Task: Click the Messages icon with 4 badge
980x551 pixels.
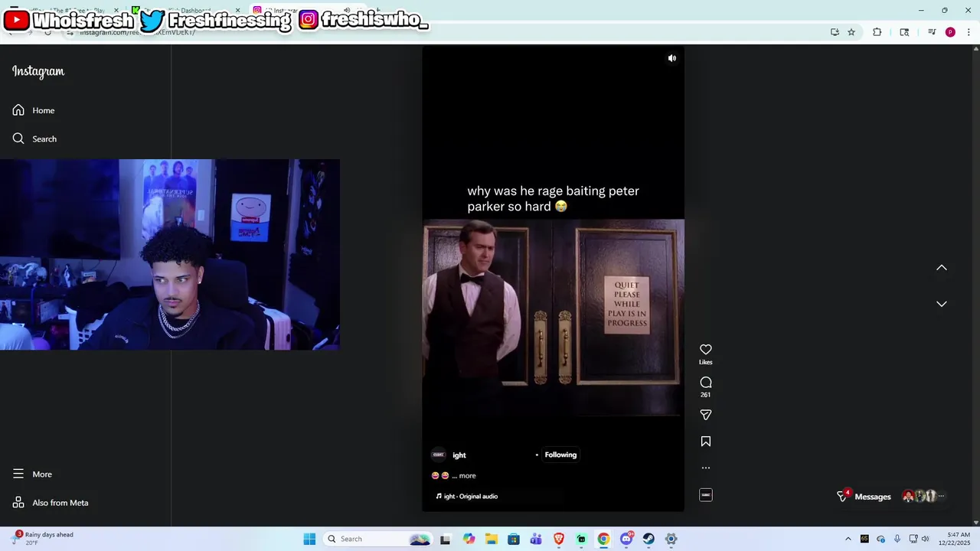Action: pyautogui.click(x=843, y=496)
